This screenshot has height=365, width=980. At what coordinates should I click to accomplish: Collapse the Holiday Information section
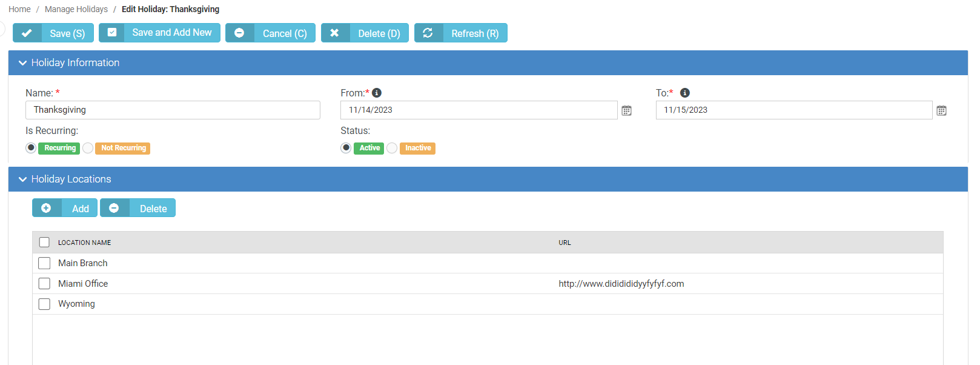23,63
